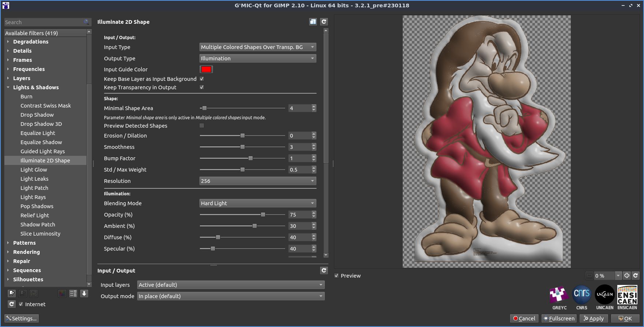Zoom in the preview with plus icon
This screenshot has width=644, height=327.
pyautogui.click(x=627, y=276)
